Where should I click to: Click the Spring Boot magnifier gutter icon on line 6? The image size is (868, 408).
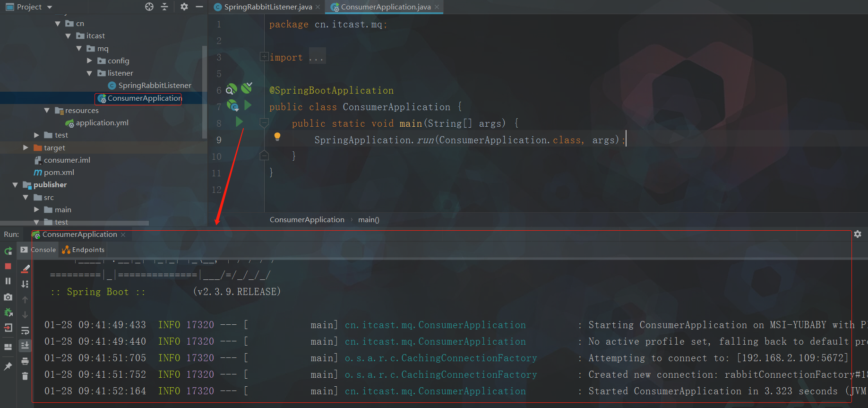(231, 89)
